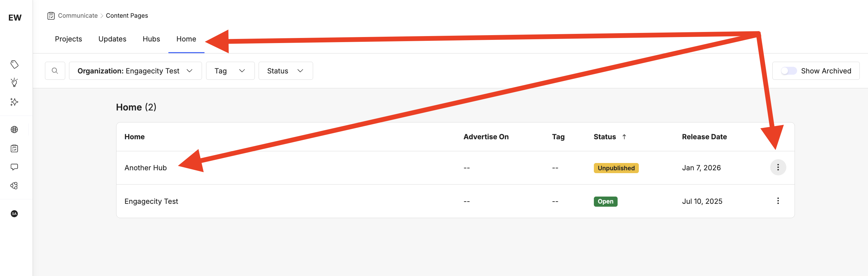Switch to the Hubs tab
Image resolution: width=868 pixels, height=276 pixels.
tap(151, 39)
